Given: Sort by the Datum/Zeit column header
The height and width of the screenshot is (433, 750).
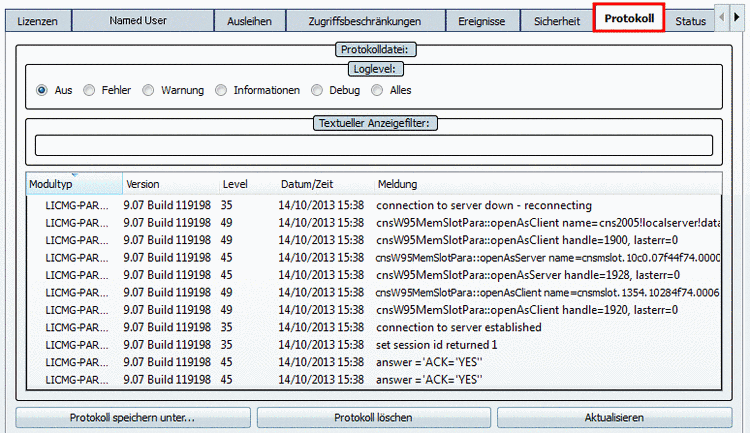Looking at the screenshot, I should coord(325,184).
